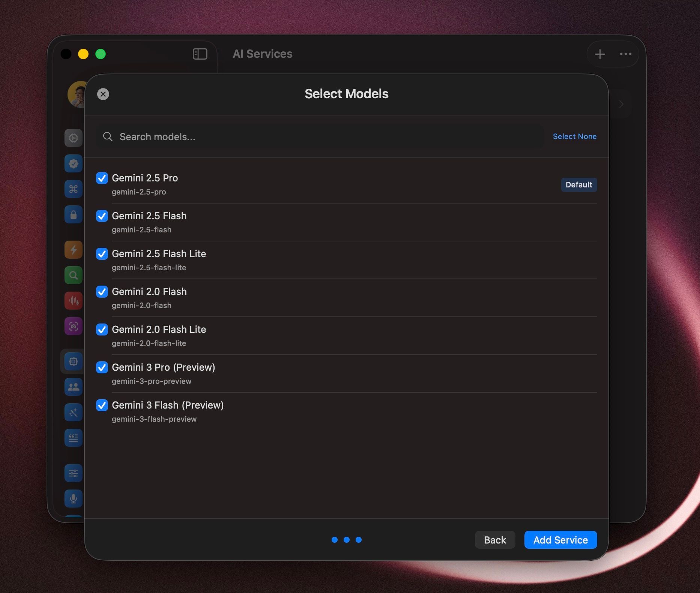The width and height of the screenshot is (700, 593).
Task: Click the middle page indicator dot
Action: click(x=347, y=540)
